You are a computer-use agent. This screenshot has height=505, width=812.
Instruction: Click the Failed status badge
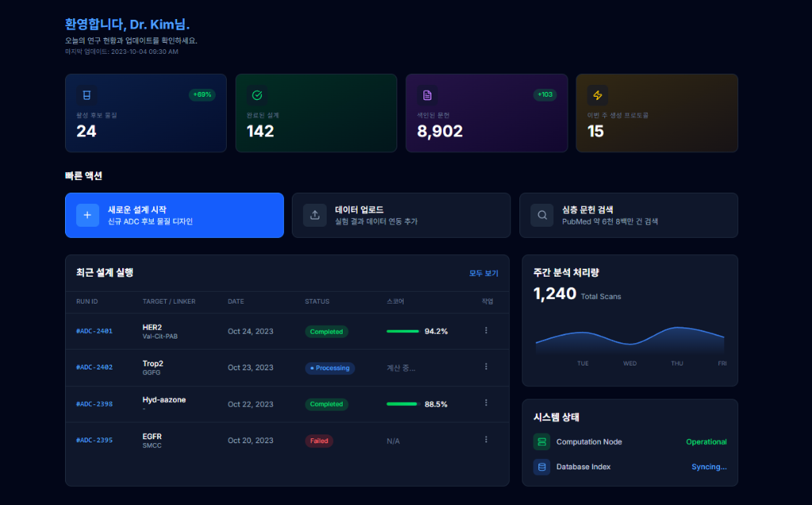point(319,441)
